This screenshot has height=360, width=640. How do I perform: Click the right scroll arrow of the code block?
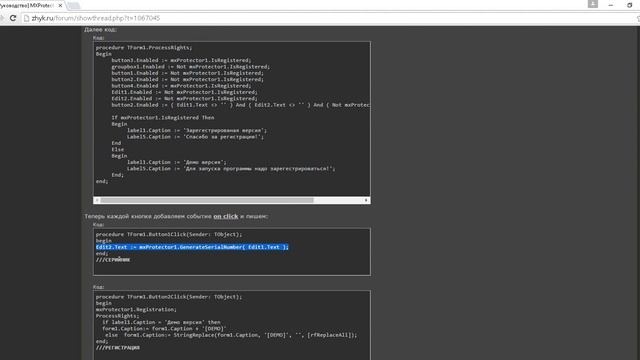click(366, 200)
